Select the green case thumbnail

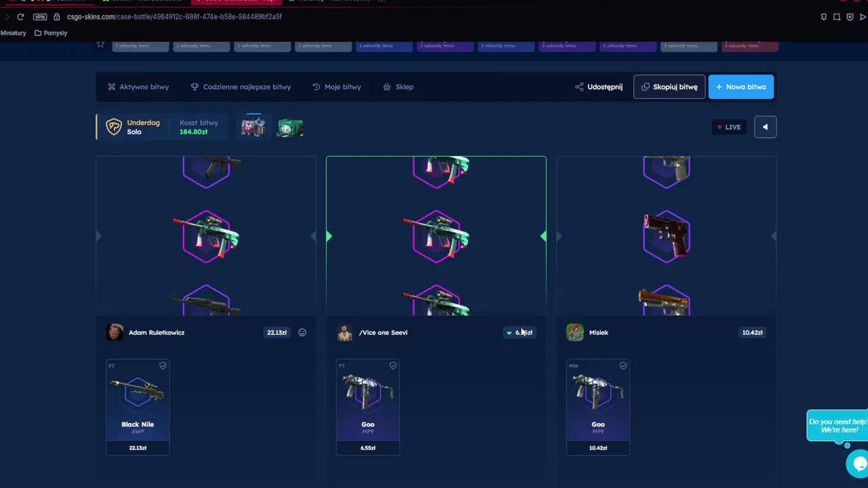coord(290,127)
